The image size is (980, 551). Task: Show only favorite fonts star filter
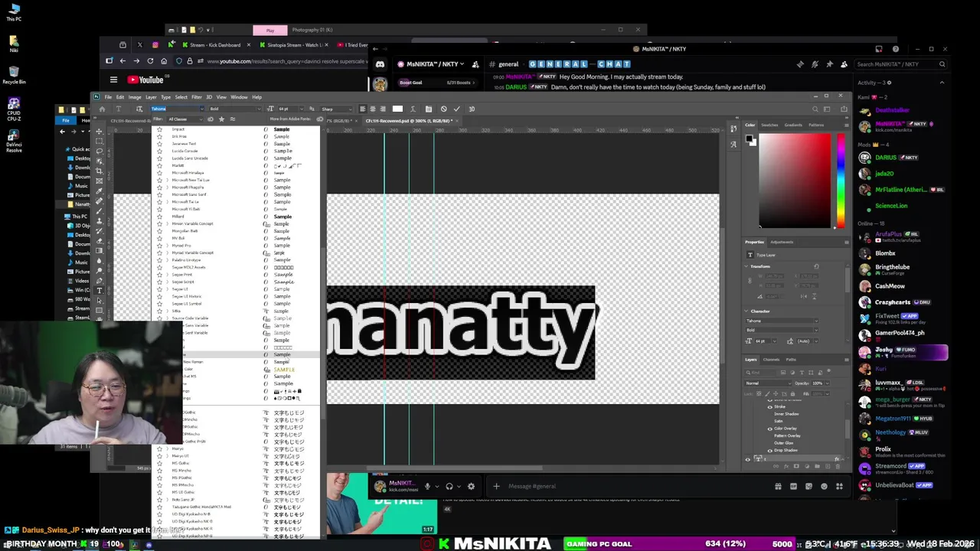pos(221,119)
